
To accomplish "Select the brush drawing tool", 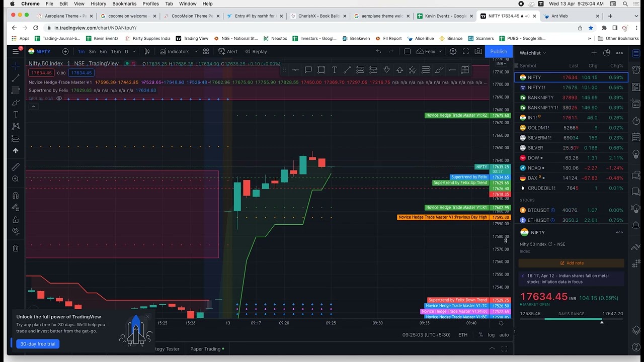I will coord(16,103).
